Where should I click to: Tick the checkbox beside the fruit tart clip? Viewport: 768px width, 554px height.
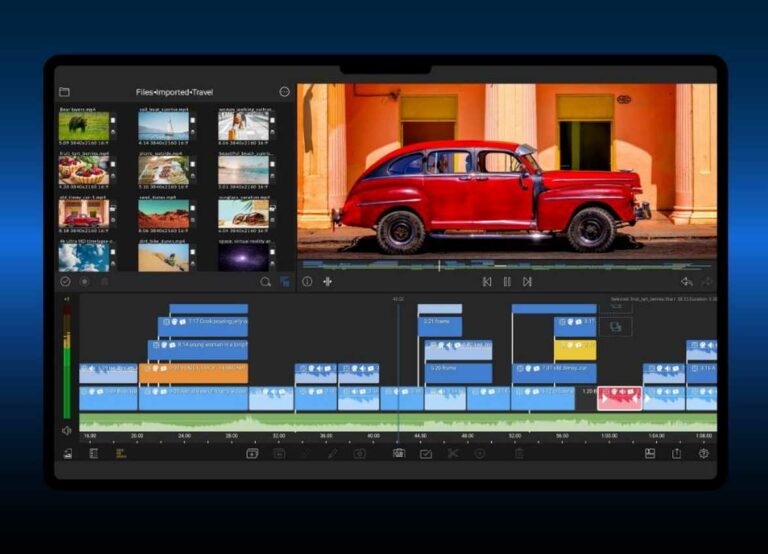113,164
